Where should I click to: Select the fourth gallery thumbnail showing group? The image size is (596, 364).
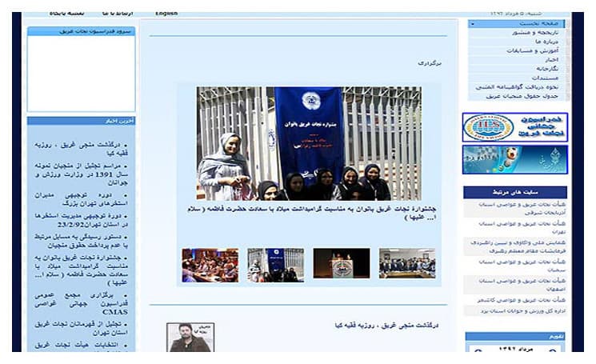pos(406,265)
